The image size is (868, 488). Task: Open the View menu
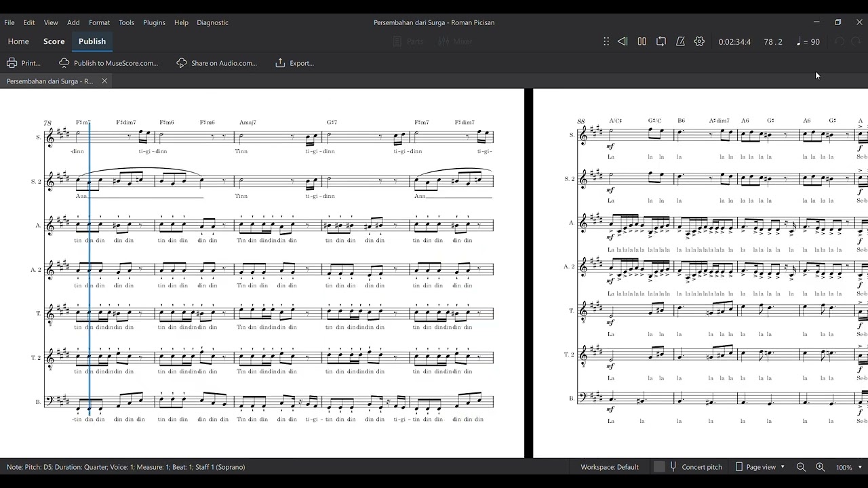tap(51, 22)
